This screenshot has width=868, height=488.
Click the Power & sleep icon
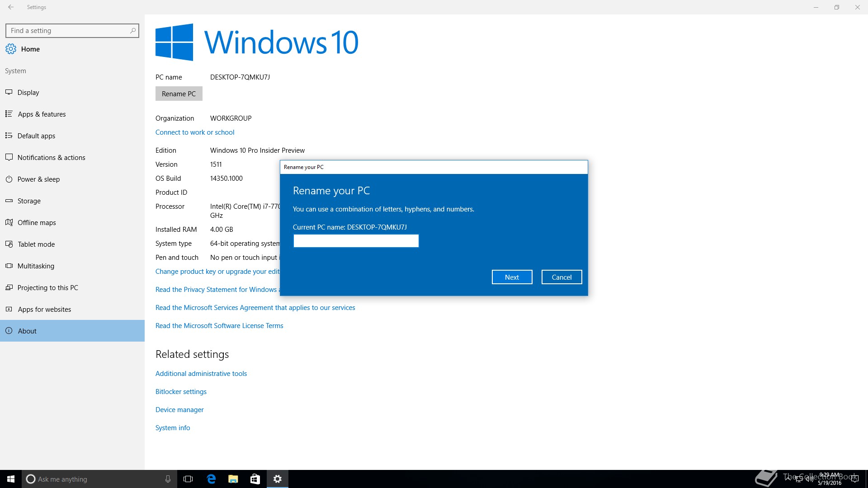coord(9,179)
